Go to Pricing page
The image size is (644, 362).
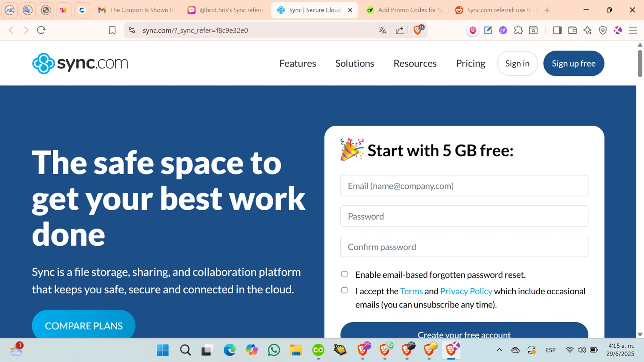pyautogui.click(x=471, y=63)
